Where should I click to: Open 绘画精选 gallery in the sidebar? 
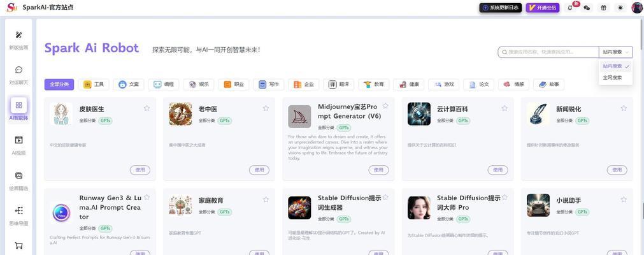[18, 181]
